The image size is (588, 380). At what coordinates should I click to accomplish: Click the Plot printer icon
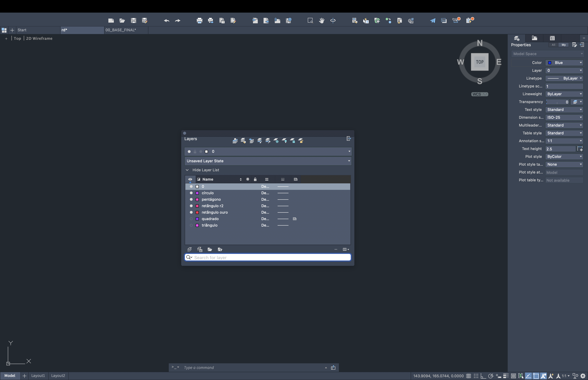tap(199, 20)
